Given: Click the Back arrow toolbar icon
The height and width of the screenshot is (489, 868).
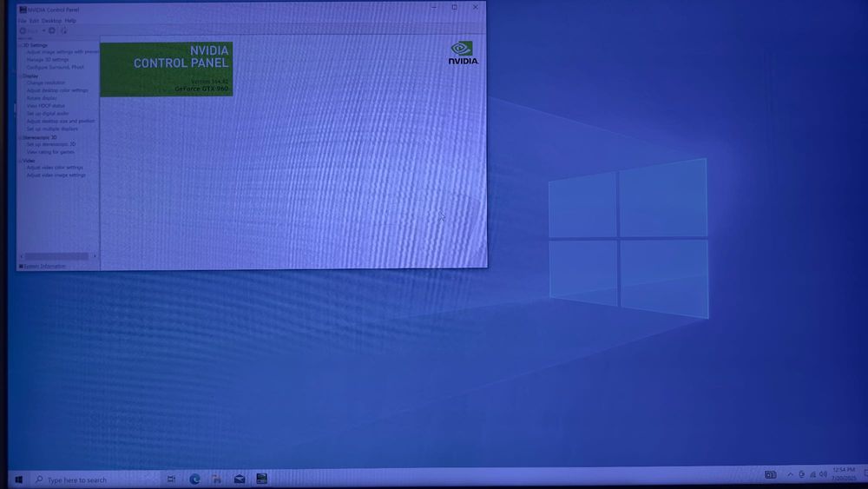Looking at the screenshot, I should [x=23, y=31].
